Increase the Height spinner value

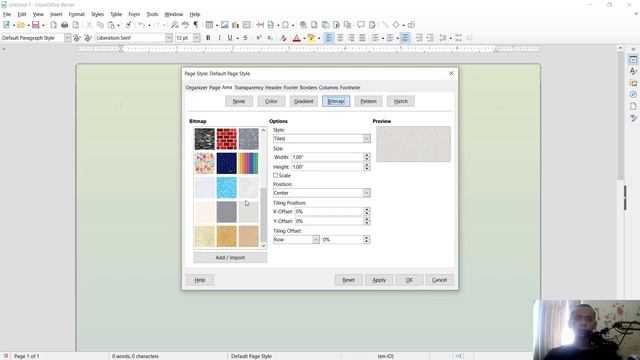367,165
